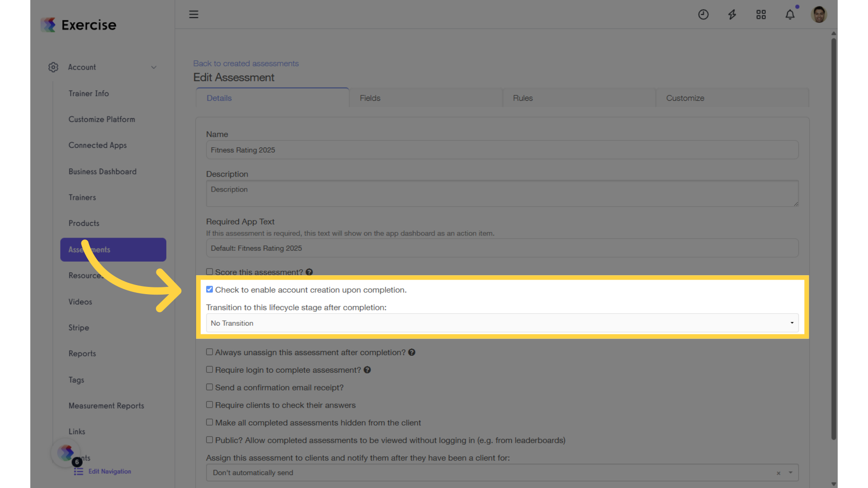Open help for Require login option
This screenshot has height=488, width=868.
point(368,370)
